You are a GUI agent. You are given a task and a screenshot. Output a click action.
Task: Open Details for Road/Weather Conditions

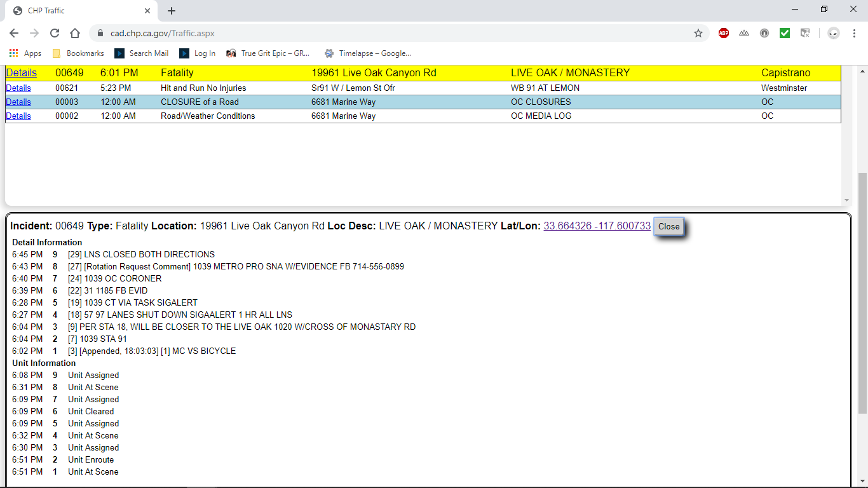[x=18, y=116]
